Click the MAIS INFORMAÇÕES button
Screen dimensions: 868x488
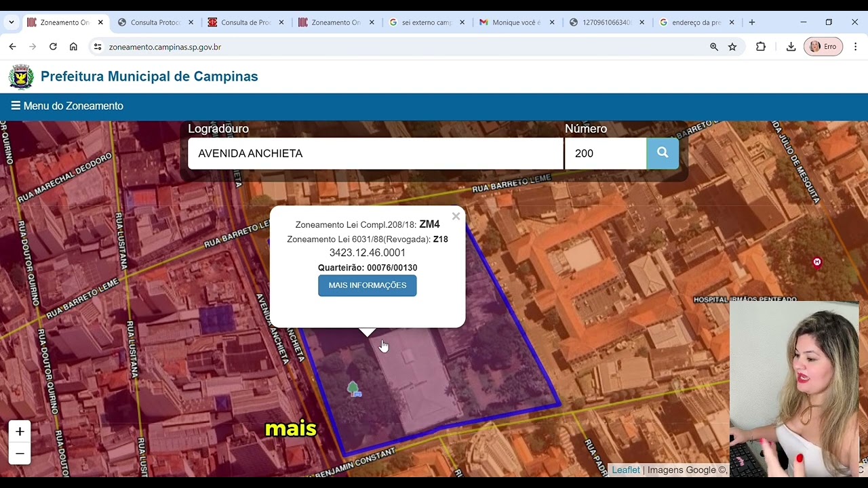(368, 285)
